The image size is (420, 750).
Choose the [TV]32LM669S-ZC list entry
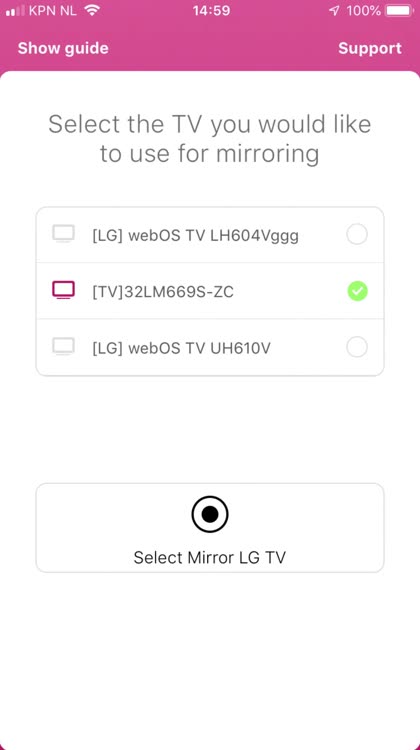point(210,291)
